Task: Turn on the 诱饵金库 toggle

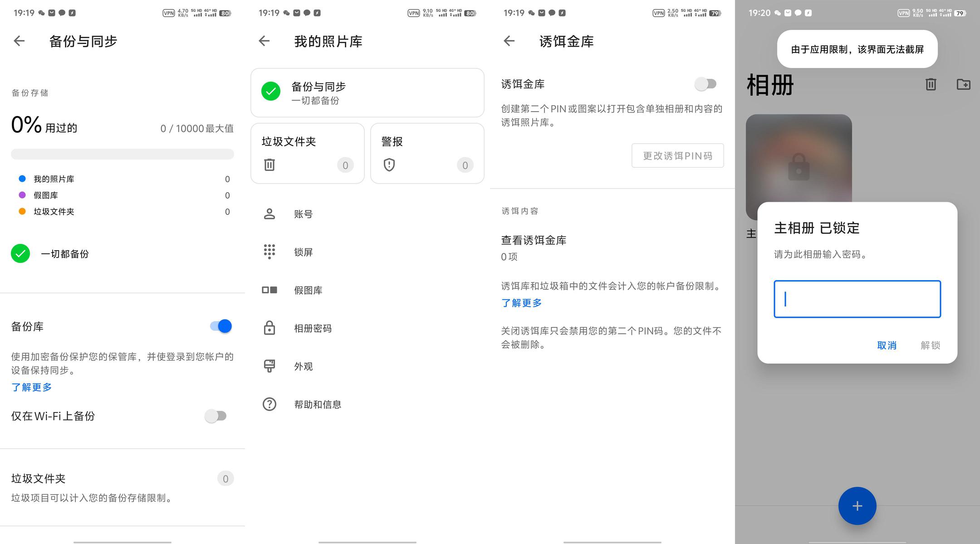Action: tap(706, 84)
